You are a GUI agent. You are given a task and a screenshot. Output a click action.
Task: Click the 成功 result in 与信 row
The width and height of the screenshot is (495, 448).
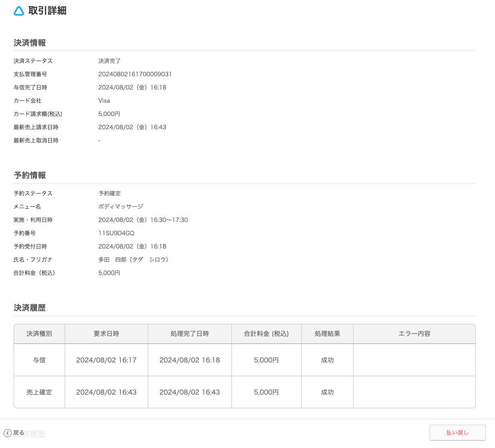[327, 360]
